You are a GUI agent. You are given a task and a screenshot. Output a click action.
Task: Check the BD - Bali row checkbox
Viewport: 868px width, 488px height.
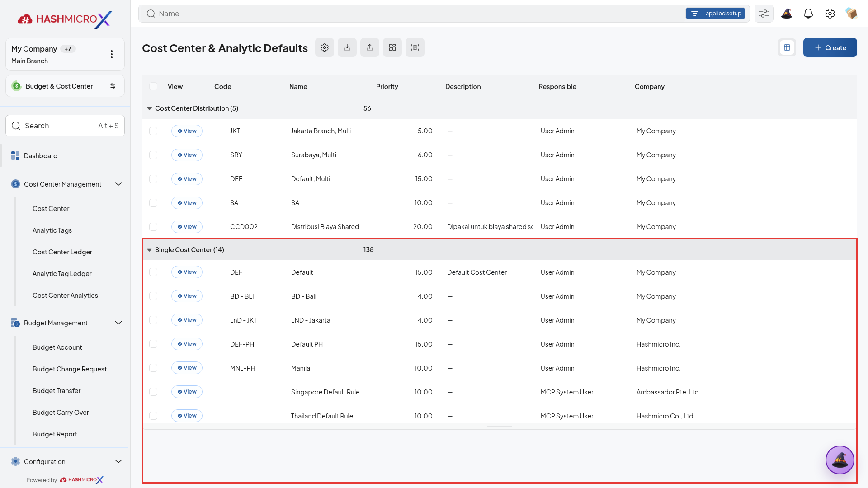pyautogui.click(x=153, y=296)
